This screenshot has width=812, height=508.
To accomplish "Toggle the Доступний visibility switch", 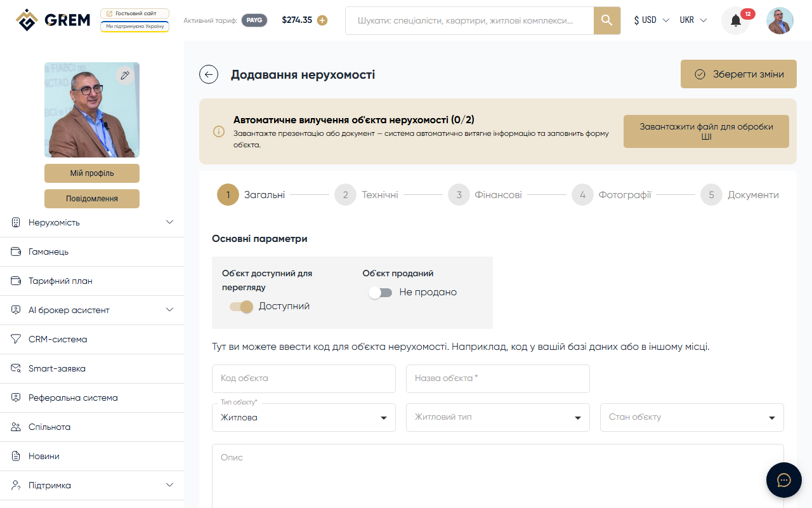I will pyautogui.click(x=241, y=306).
